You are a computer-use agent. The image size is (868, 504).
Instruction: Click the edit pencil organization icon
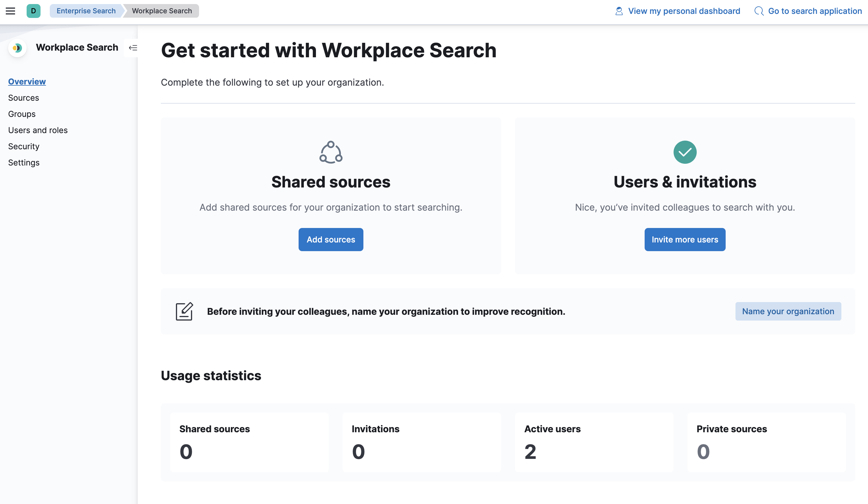pyautogui.click(x=184, y=311)
